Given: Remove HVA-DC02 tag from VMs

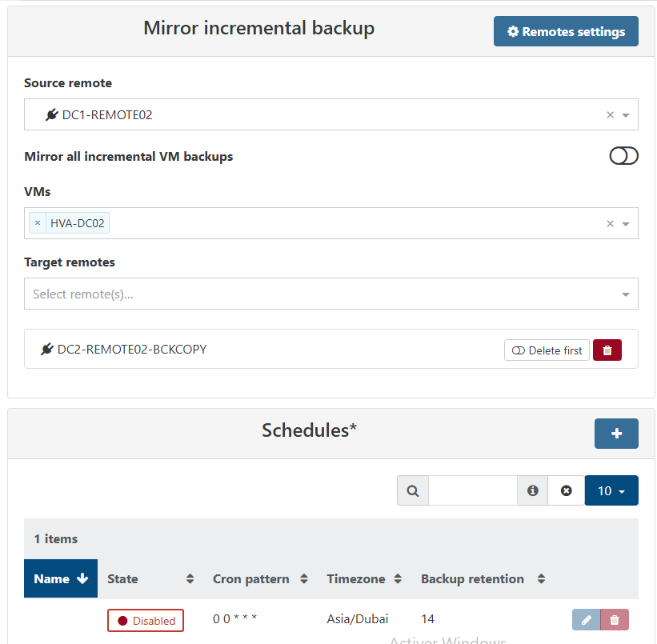Looking at the screenshot, I should 38,223.
